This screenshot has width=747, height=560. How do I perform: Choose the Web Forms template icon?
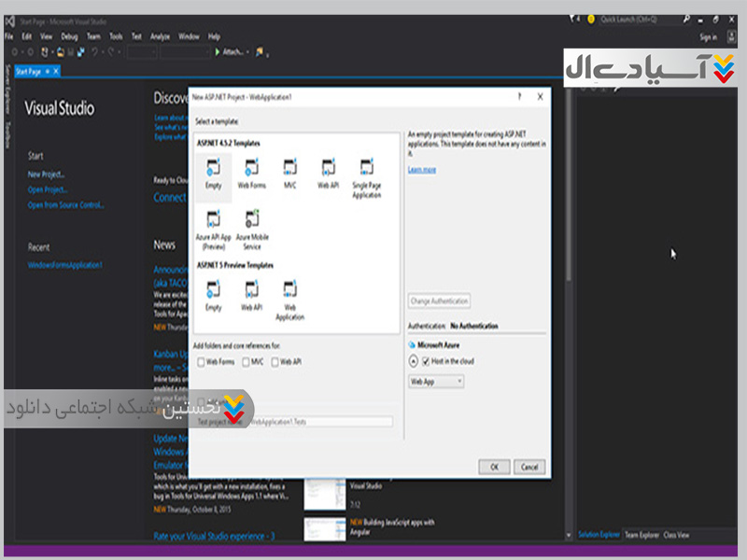pos(251,169)
